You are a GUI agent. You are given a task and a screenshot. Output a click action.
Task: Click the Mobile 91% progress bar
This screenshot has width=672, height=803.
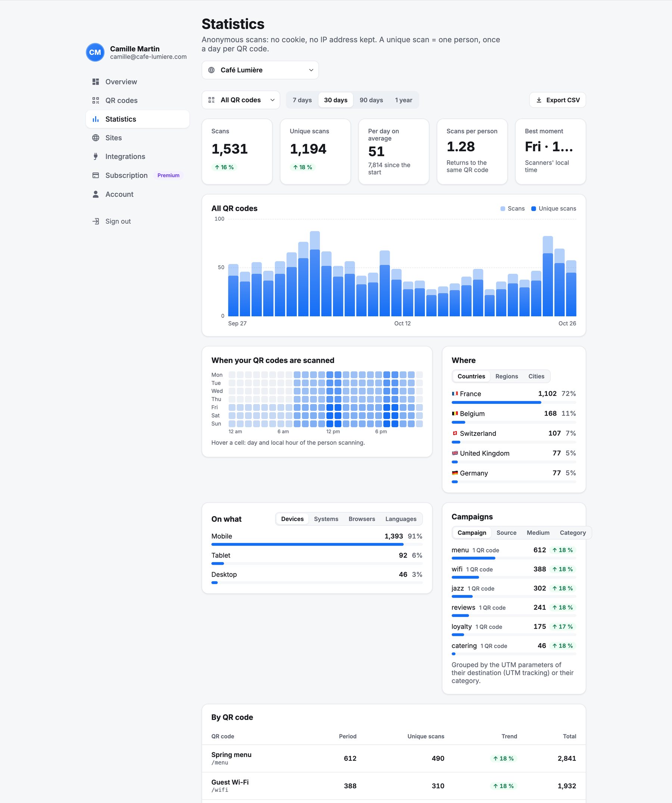click(x=317, y=544)
